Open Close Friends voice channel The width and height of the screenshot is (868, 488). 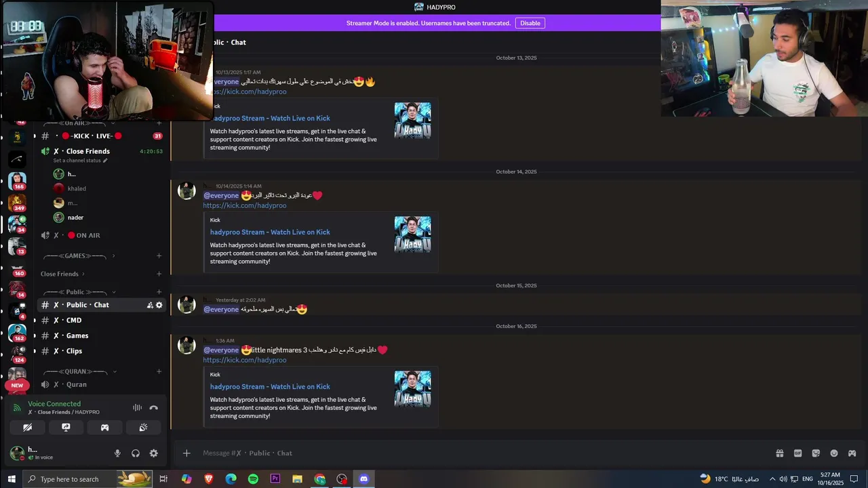tap(88, 151)
